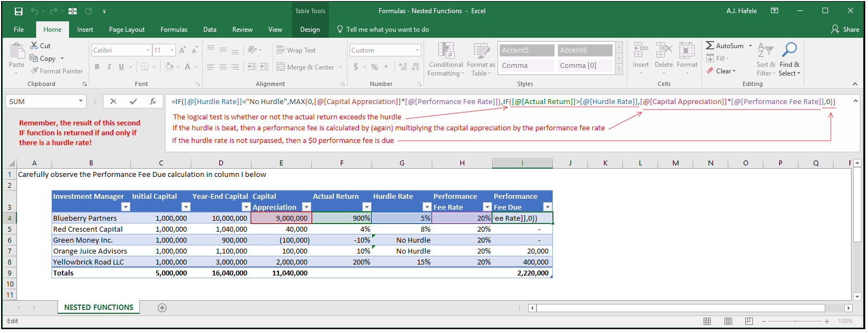
Task: Click the Font Color A icon
Action: [x=187, y=67]
